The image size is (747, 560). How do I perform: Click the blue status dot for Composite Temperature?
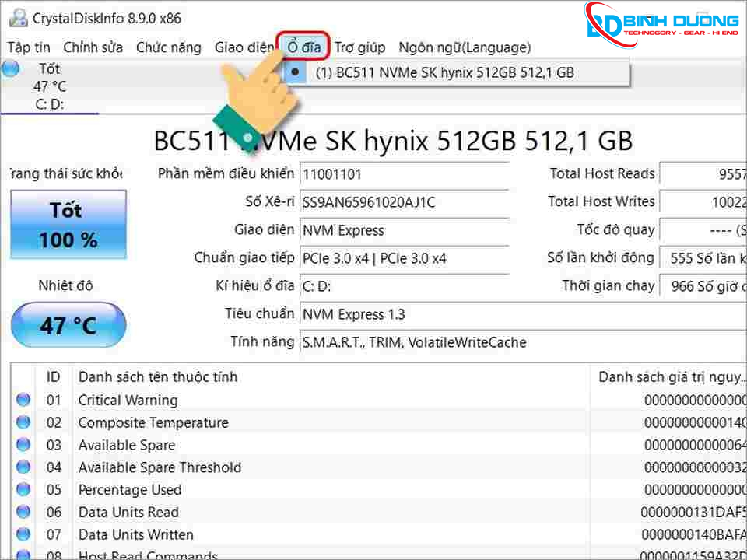point(23,422)
